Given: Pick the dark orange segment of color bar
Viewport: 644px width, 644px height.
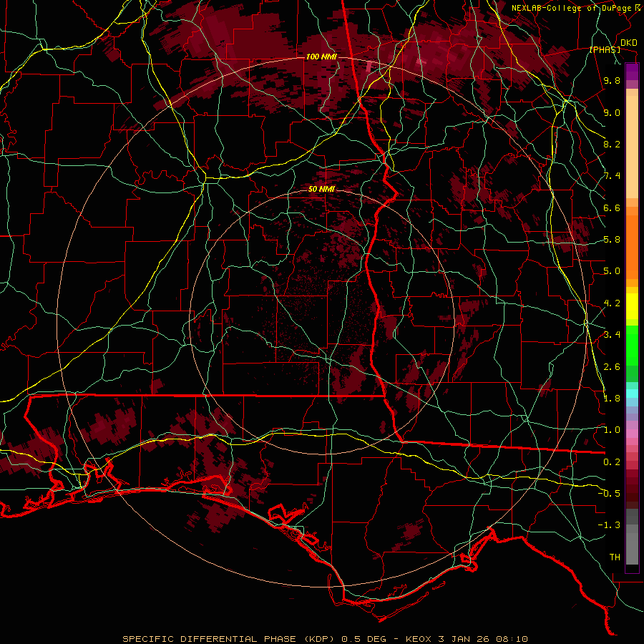Looking at the screenshot, I should [x=632, y=247].
